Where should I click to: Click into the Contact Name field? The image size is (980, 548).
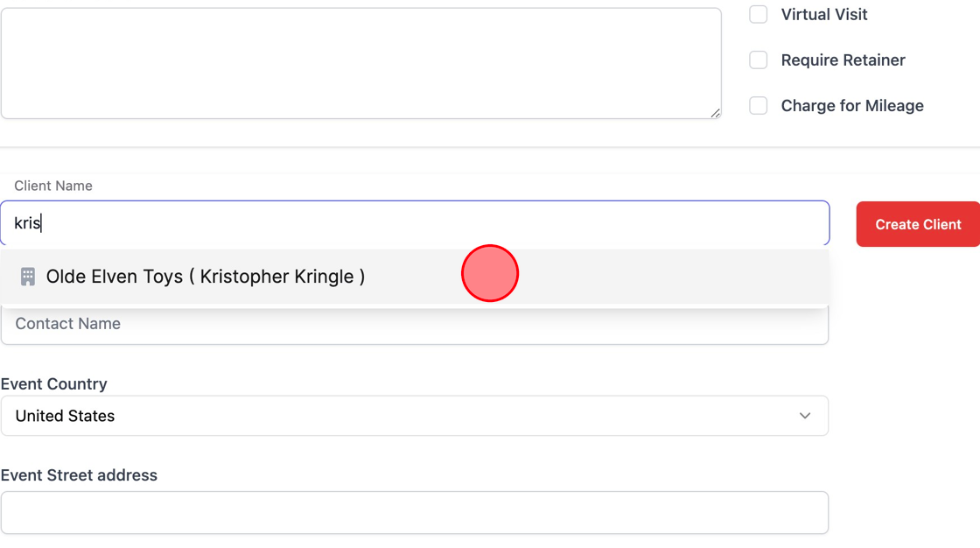[414, 325]
